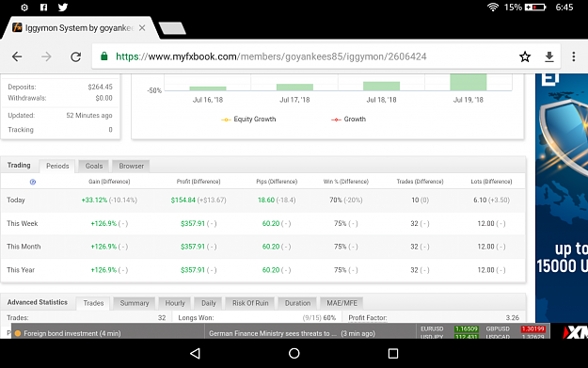Tap the battery status indicator
This screenshot has width=588, height=368.
535,8
